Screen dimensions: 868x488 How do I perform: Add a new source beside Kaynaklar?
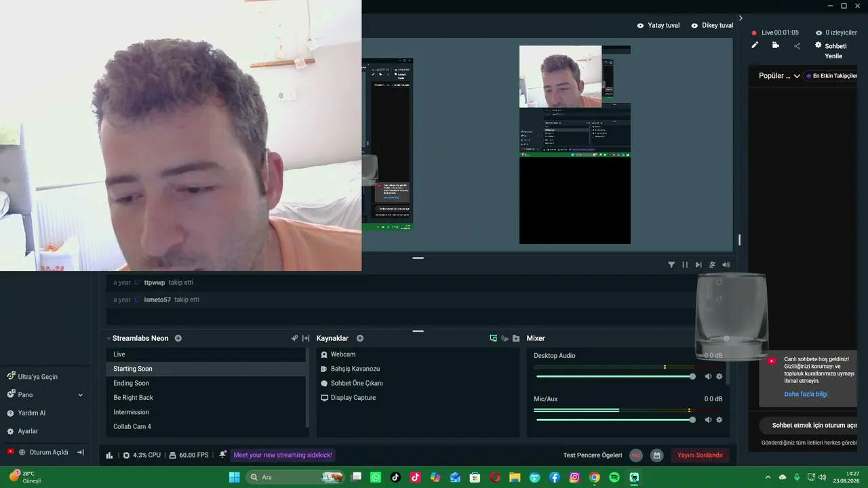coord(360,338)
